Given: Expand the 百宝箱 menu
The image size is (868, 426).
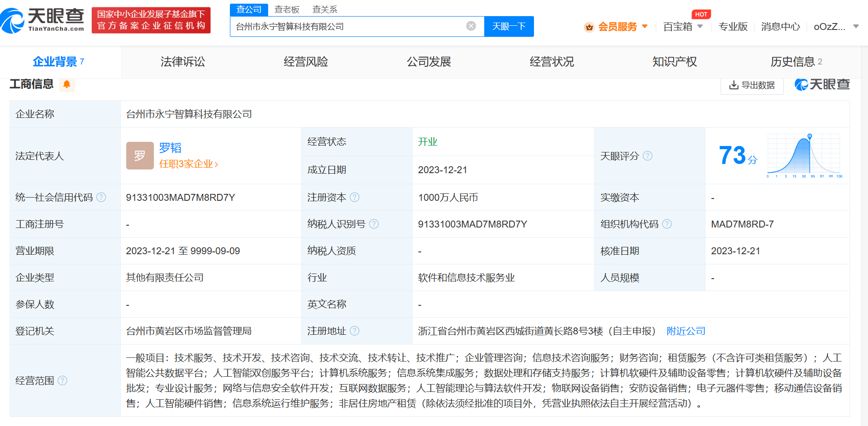Looking at the screenshot, I should tap(683, 27).
